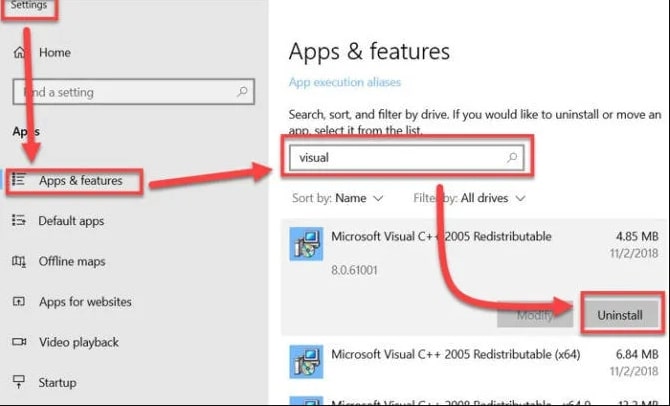Click version number 8.0.61001
The width and height of the screenshot is (670, 406).
[354, 270]
